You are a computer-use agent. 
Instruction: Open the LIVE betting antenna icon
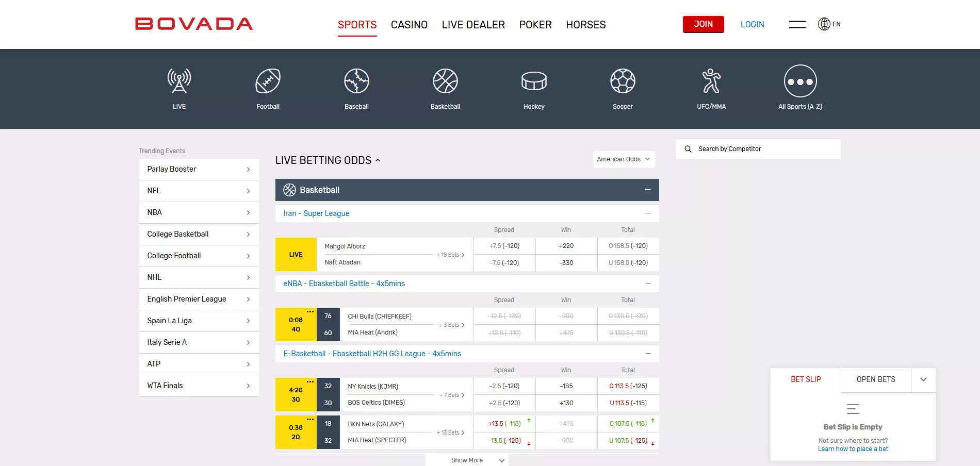pyautogui.click(x=179, y=81)
